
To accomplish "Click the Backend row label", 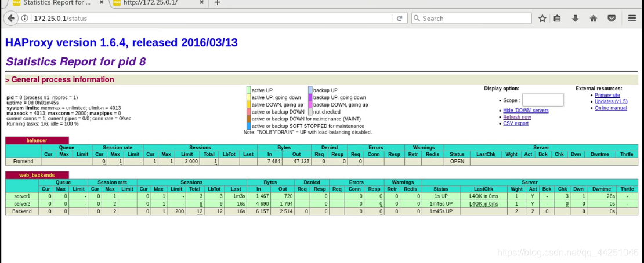I will pos(23,211).
